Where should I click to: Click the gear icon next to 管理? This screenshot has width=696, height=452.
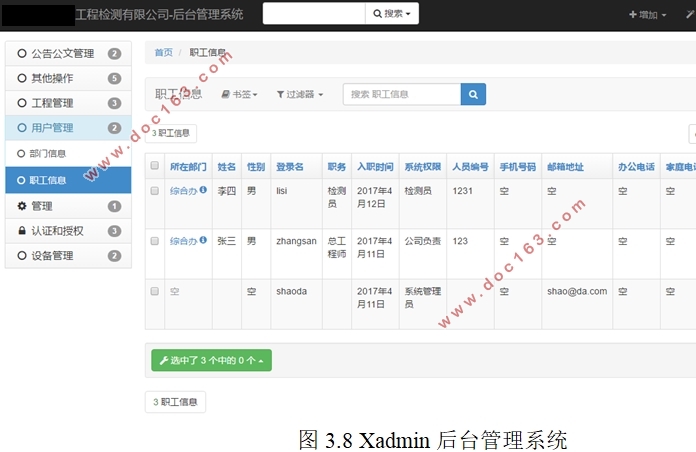coord(22,206)
